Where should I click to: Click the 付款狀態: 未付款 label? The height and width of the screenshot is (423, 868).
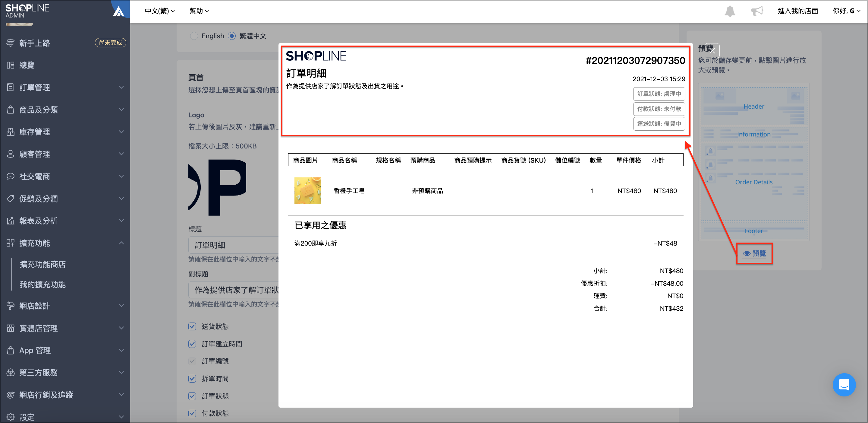659,109
